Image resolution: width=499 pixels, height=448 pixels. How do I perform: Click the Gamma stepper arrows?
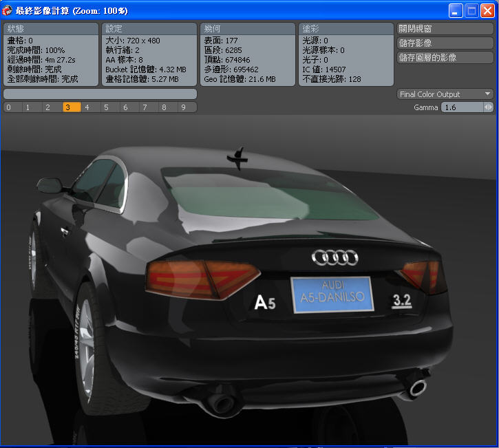tap(488, 107)
